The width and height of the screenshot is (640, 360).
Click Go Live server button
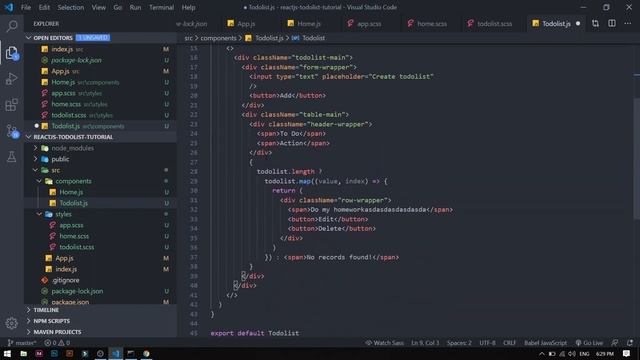click(589, 343)
